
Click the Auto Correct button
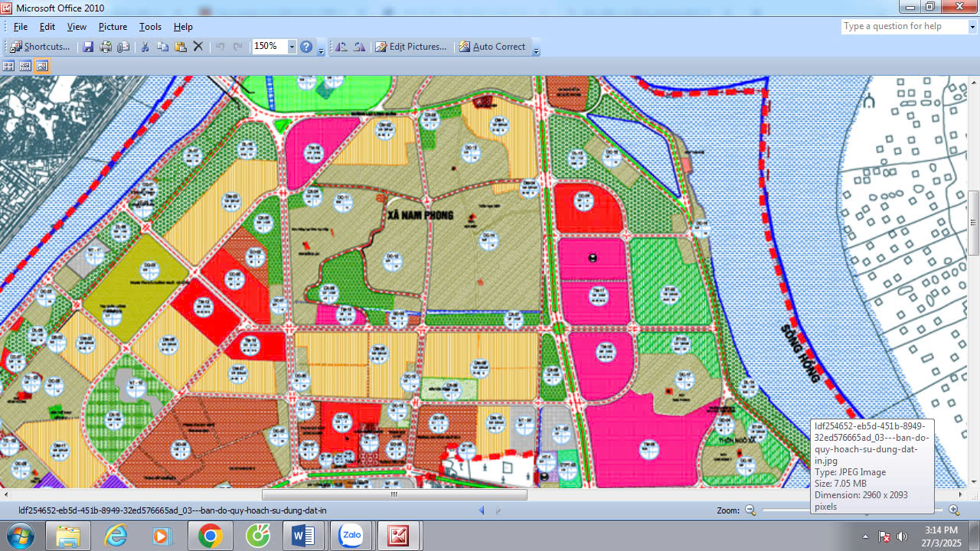point(492,47)
